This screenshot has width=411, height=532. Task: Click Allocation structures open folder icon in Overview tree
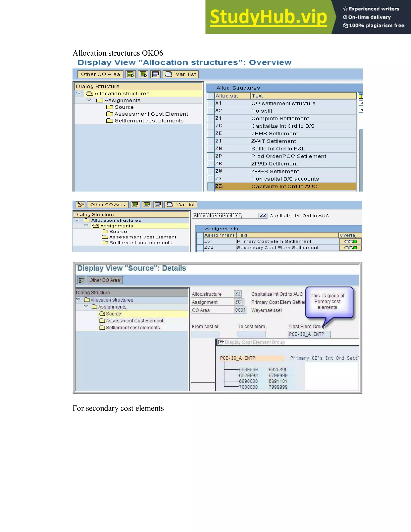(x=90, y=94)
